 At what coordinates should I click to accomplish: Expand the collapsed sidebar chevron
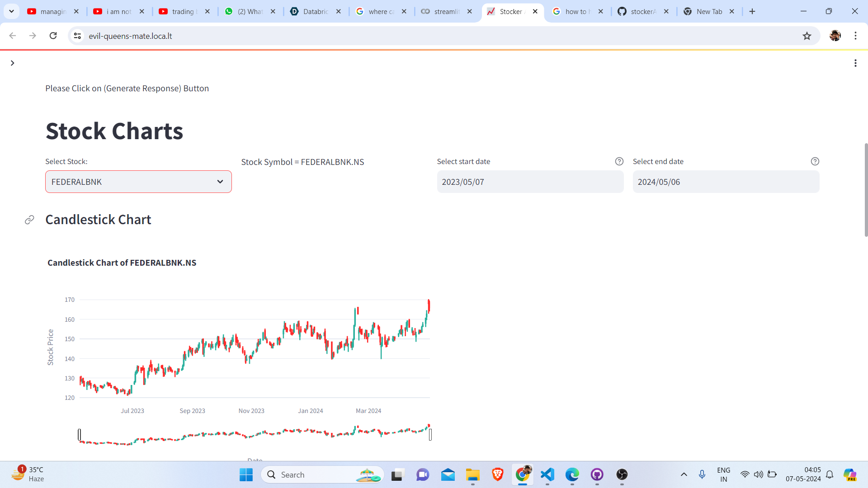tap(13, 63)
